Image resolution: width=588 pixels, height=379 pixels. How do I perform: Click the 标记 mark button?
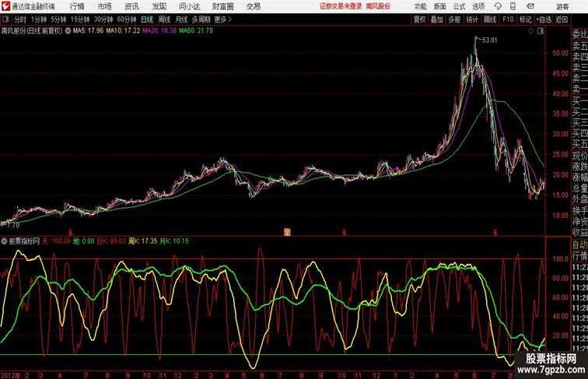pyautogui.click(x=525, y=19)
